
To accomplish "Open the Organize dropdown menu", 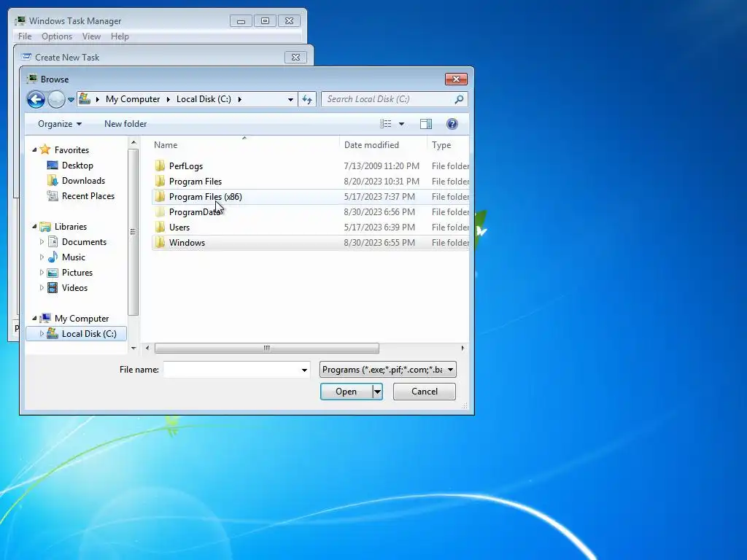I will point(60,124).
